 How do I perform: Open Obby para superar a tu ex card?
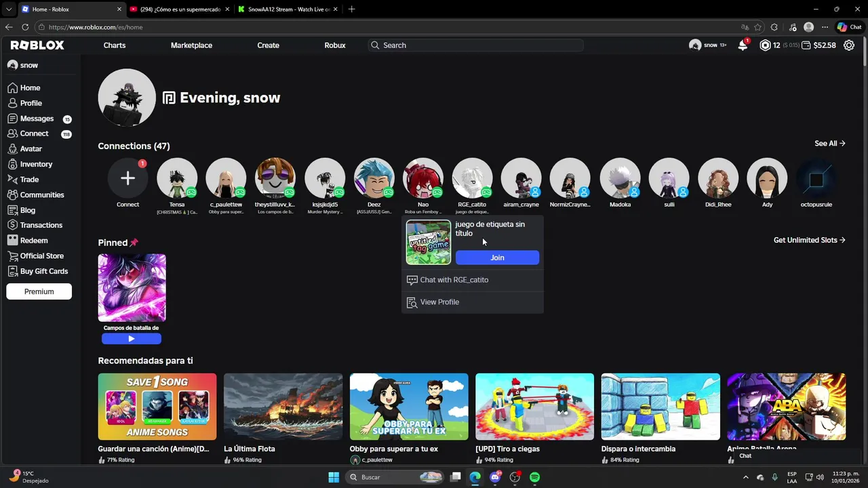point(409,407)
